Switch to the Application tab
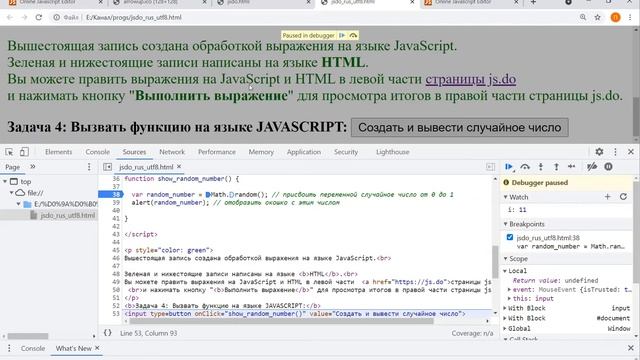Viewport: 640px width, 360px height. pyautogui.click(x=304, y=152)
